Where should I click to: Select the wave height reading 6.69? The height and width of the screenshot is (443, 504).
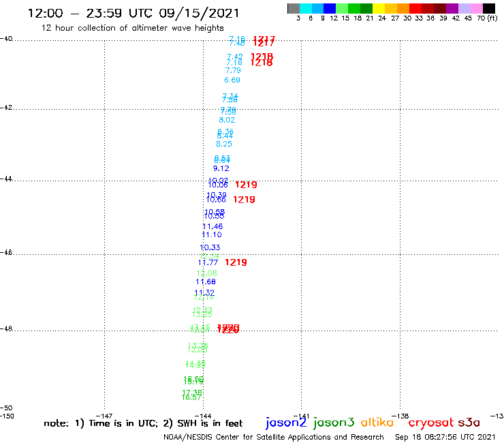[x=232, y=80]
